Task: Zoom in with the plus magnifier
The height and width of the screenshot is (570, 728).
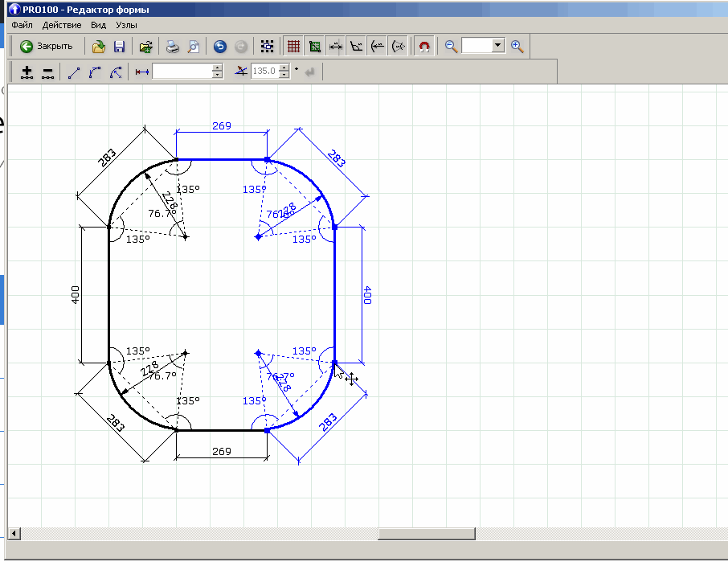Action: [517, 47]
